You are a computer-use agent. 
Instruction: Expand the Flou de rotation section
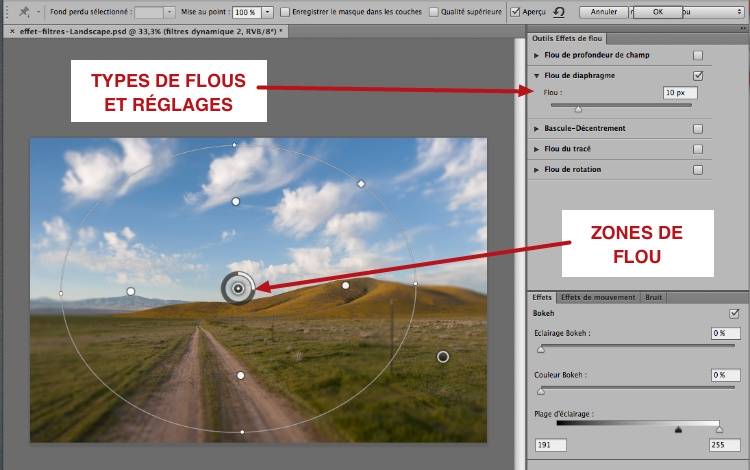(x=536, y=170)
